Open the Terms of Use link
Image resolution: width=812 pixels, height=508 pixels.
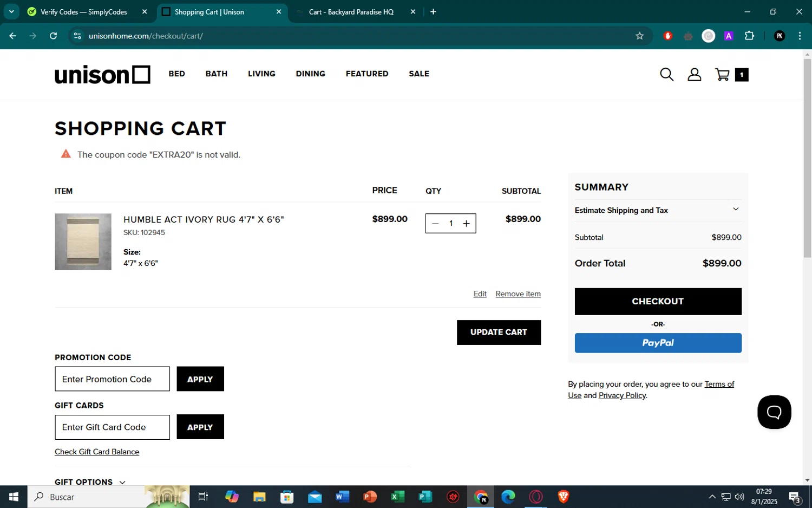coord(719,384)
